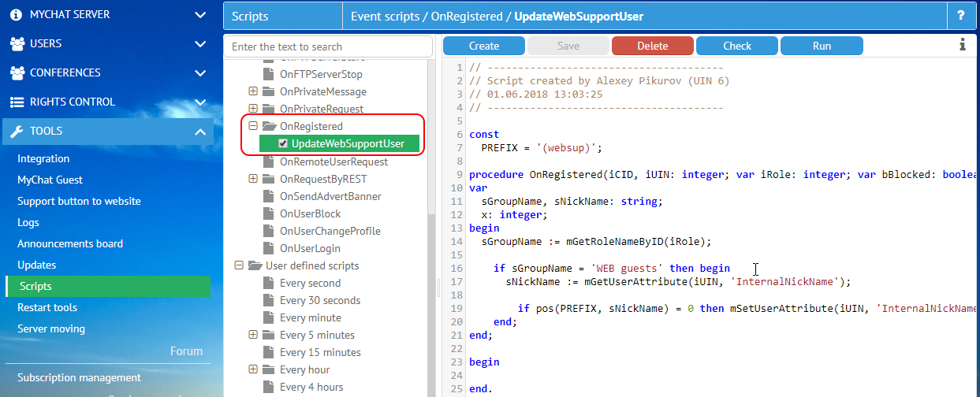Image resolution: width=980 pixels, height=397 pixels.
Task: Click the info icon above the editor
Action: [963, 46]
